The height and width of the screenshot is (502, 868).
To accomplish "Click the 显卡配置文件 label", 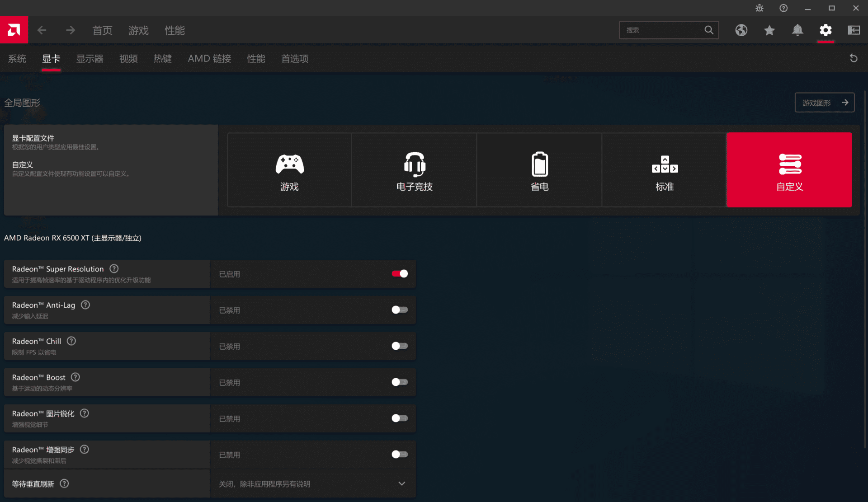I will [x=33, y=138].
